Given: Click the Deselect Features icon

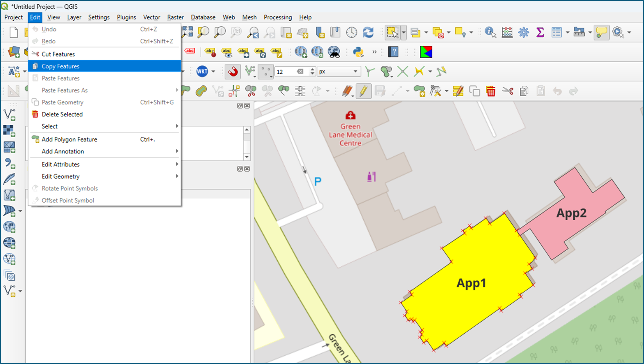Looking at the screenshot, I should (x=438, y=32).
